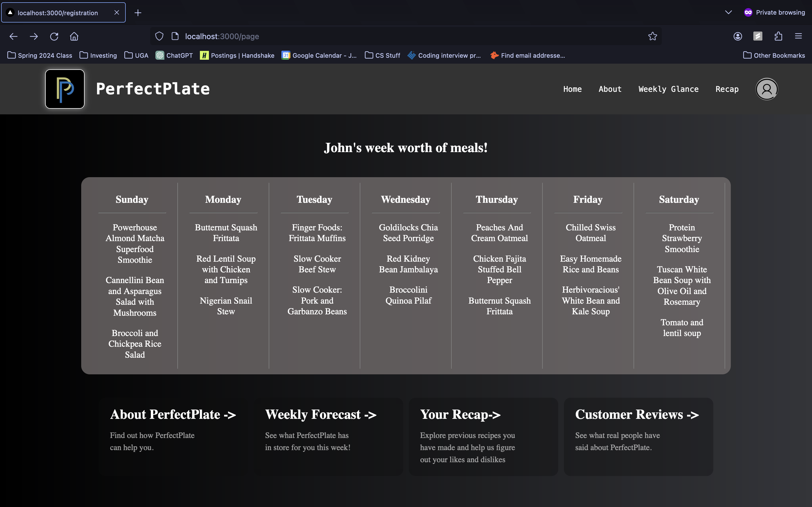Click the browser reload button
This screenshot has height=507, width=812.
coord(54,36)
